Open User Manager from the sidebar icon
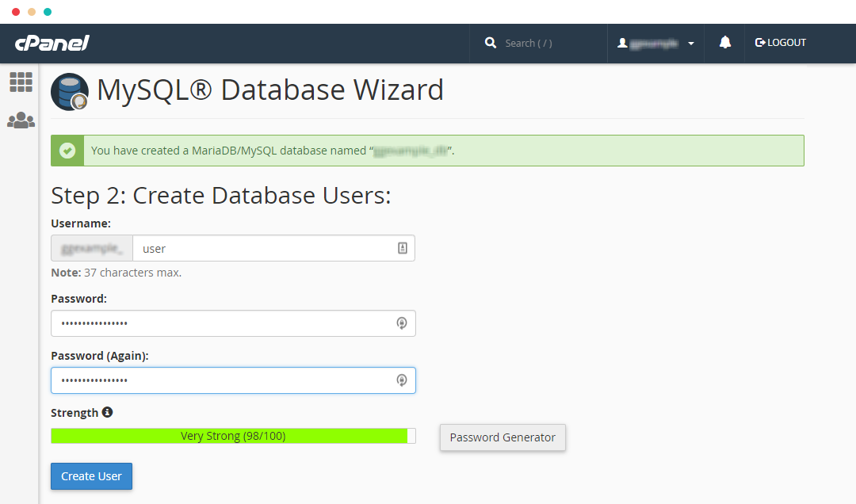This screenshot has height=504, width=856. (21, 120)
